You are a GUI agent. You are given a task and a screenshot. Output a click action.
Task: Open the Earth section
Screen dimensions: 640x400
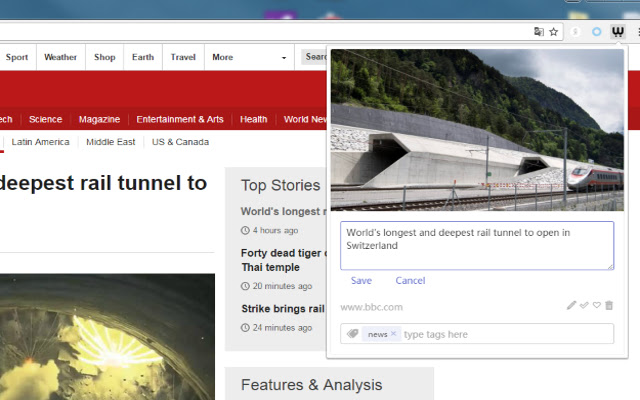tap(143, 57)
